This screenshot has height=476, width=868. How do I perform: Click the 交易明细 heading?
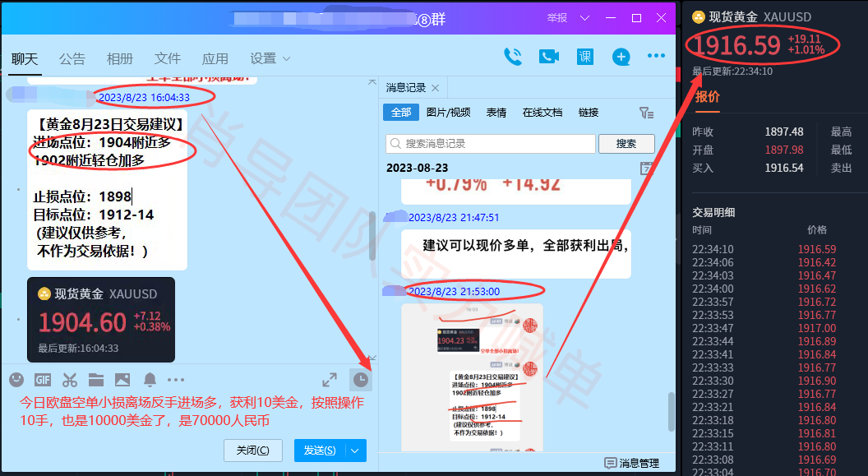[713, 213]
